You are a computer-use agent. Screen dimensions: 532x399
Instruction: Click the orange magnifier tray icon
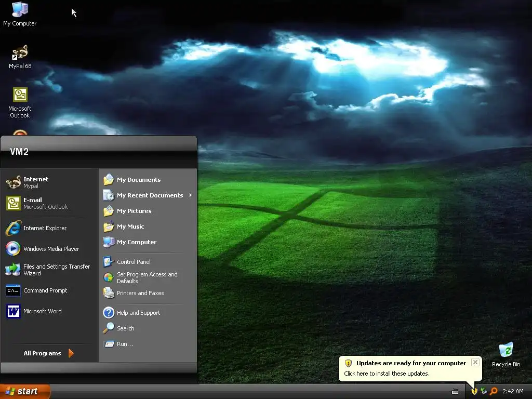click(494, 391)
